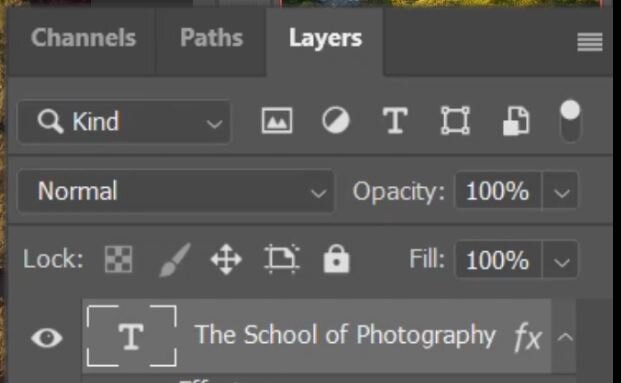Open the Normal blend mode dropdown
The width and height of the screenshot is (621, 383).
tap(176, 191)
